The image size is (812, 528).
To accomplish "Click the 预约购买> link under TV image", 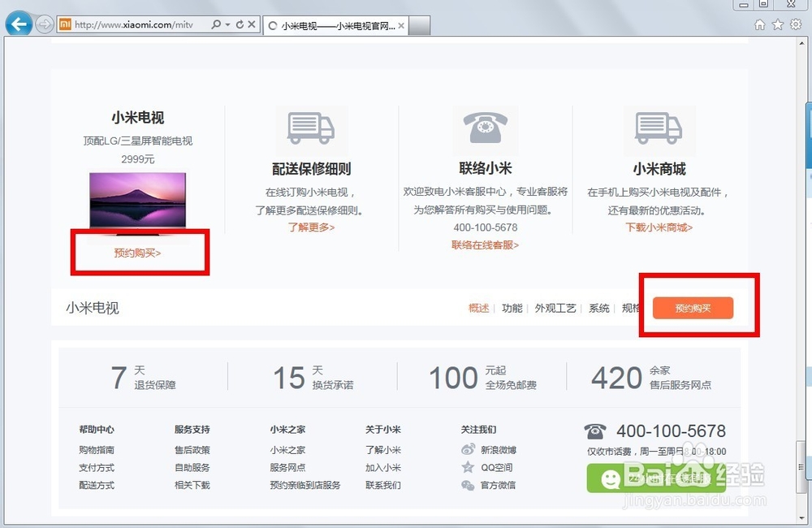I will [x=138, y=253].
